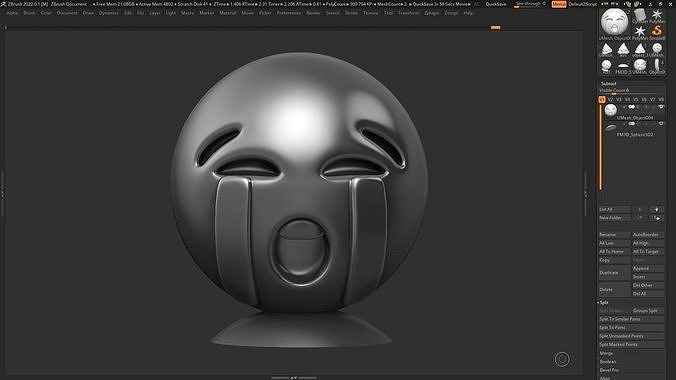Expand the Merge section
Screen dimensions: 676x380
point(606,353)
